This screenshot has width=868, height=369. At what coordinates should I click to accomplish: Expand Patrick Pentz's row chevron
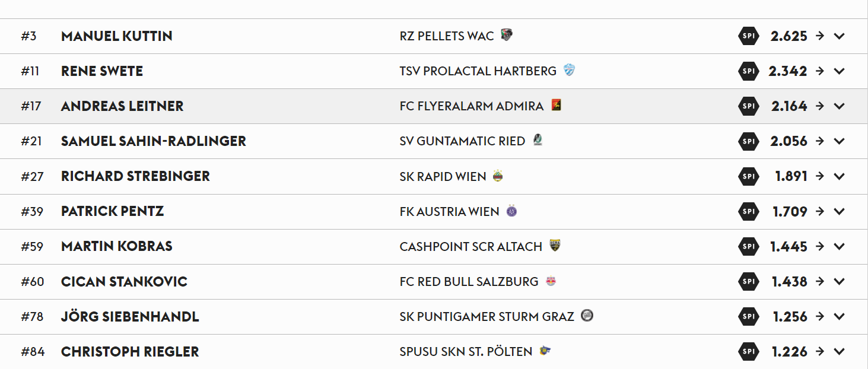click(839, 211)
